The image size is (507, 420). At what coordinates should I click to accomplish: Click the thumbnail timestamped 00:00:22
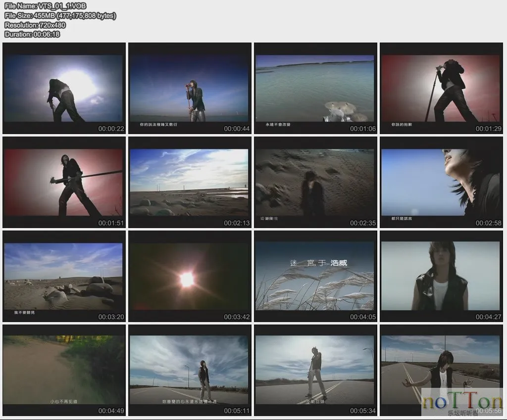[64, 88]
